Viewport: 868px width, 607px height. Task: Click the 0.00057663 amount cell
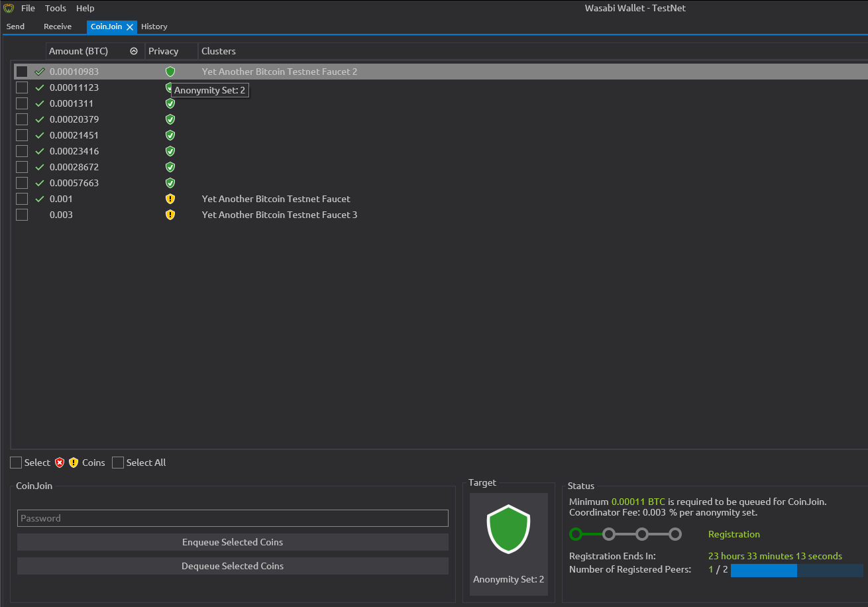[74, 183]
